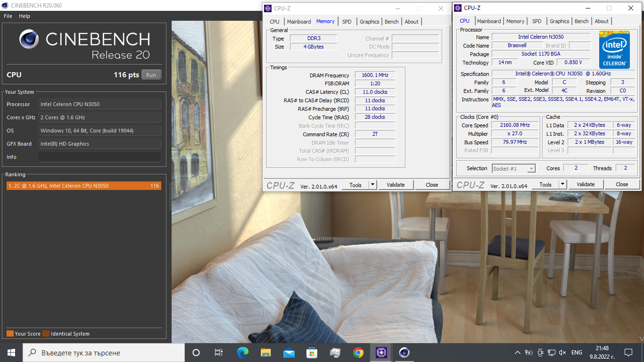Open Tools dropdown arrow in right CPU-Z window
Viewport: 644px width, 362px height.
tap(562, 184)
